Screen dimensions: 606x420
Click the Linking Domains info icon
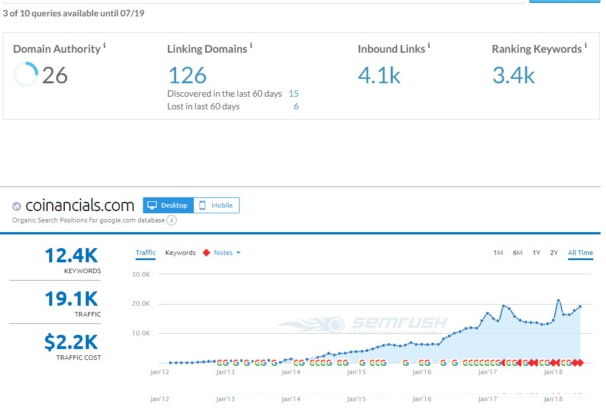click(x=251, y=46)
